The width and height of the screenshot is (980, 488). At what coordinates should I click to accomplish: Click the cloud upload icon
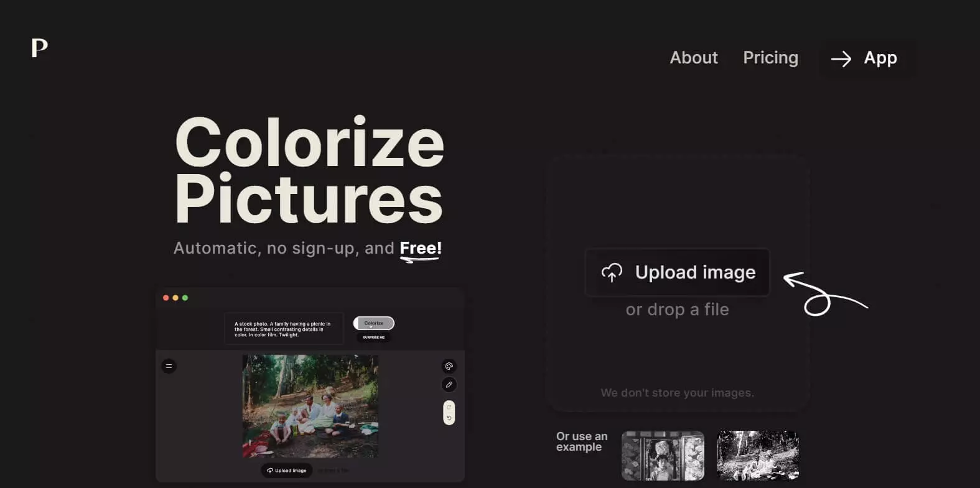coord(612,272)
